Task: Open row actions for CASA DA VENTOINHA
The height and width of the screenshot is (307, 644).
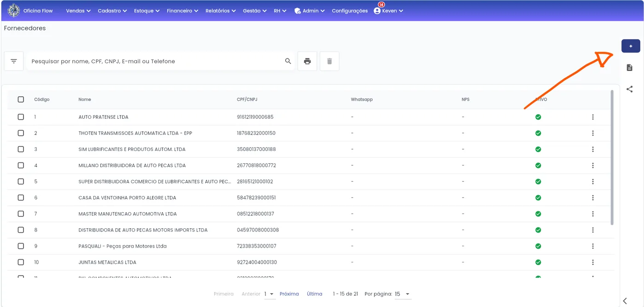Action: click(593, 197)
